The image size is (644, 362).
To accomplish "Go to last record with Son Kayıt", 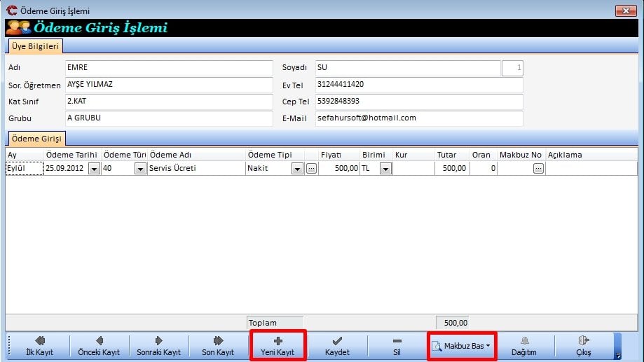I will (218, 346).
